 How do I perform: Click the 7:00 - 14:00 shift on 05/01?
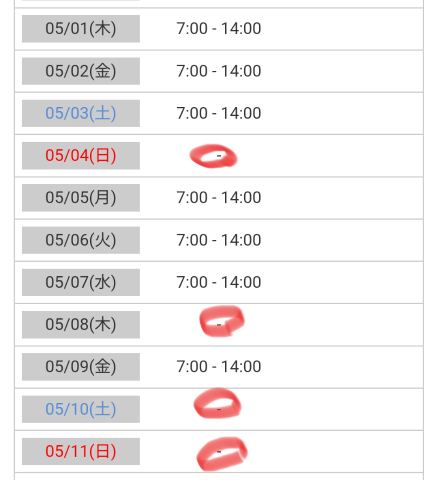tap(219, 29)
